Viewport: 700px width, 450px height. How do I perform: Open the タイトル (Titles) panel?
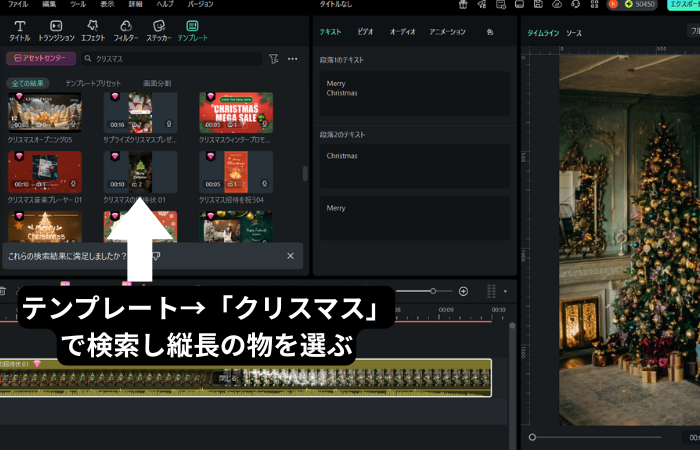[20, 31]
